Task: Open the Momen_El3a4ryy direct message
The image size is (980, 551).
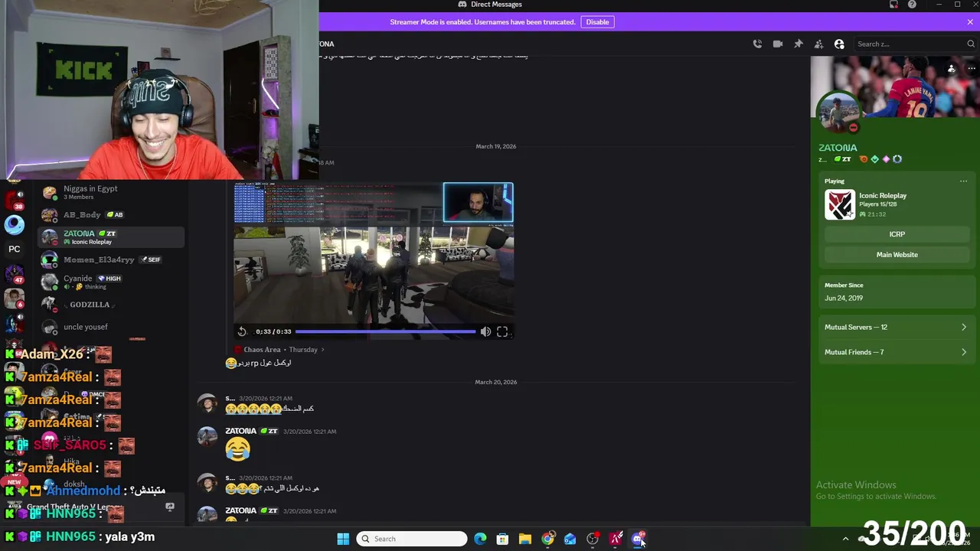Action: (111, 259)
